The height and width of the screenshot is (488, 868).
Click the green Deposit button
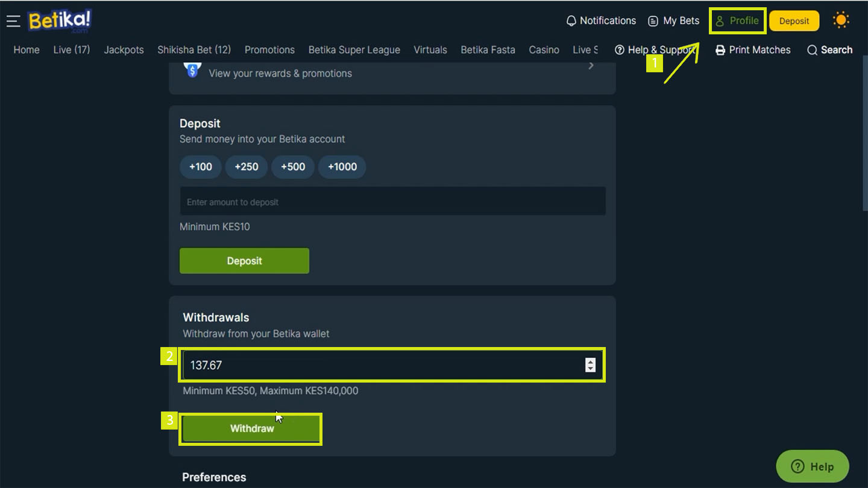click(244, 261)
